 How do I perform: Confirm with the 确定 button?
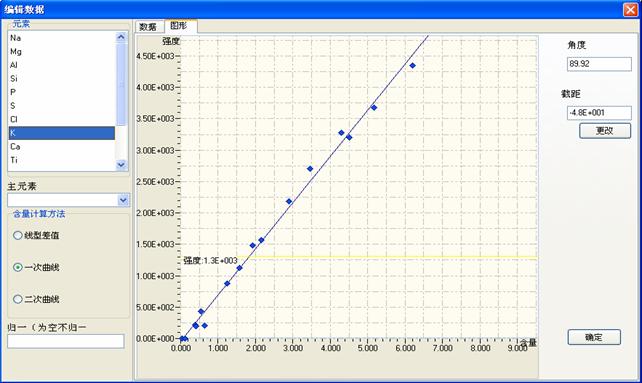coord(594,337)
